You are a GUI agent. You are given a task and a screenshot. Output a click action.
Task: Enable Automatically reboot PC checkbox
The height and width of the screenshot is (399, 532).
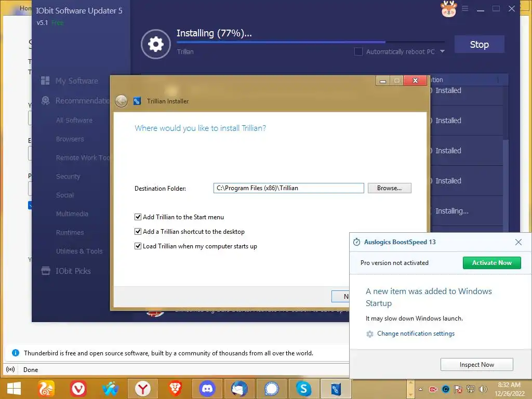[x=358, y=51]
